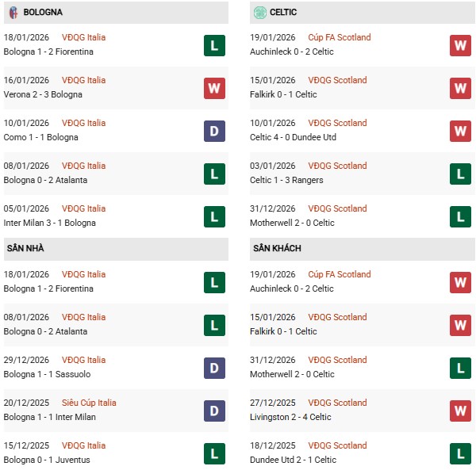Click the red W badge for Verona 2 - 3 Bologna
The image size is (476, 470).
click(x=214, y=88)
